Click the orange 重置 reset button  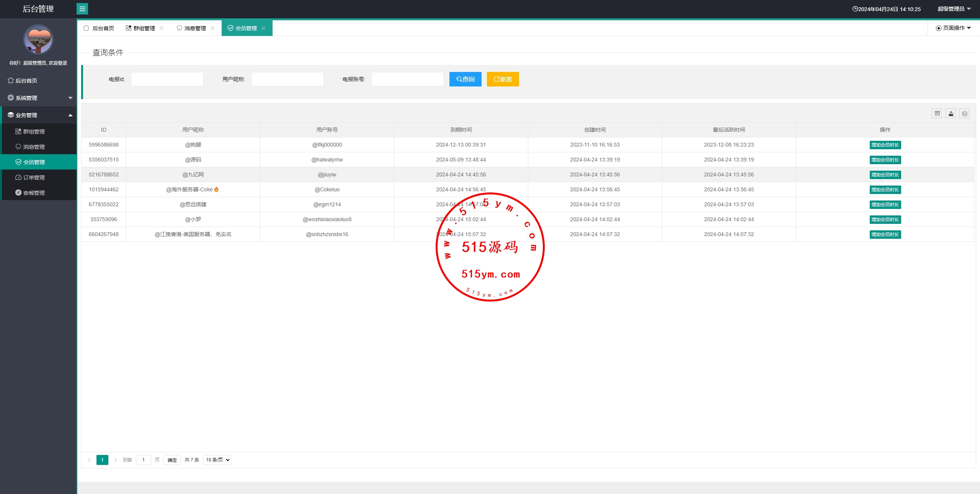pyautogui.click(x=503, y=79)
